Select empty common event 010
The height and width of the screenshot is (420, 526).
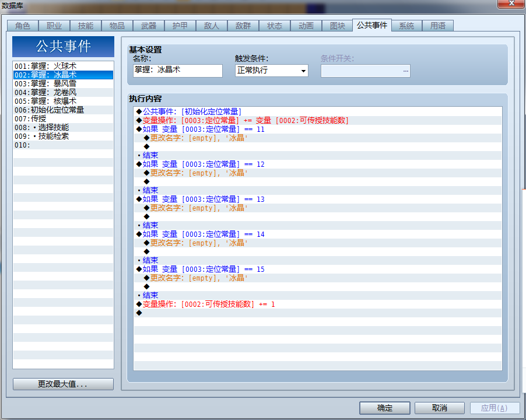63,145
